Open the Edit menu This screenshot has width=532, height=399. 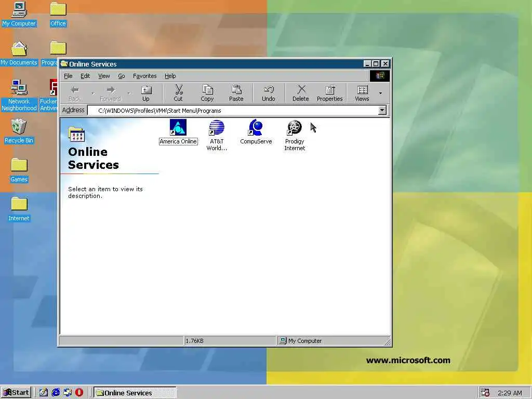pos(85,76)
